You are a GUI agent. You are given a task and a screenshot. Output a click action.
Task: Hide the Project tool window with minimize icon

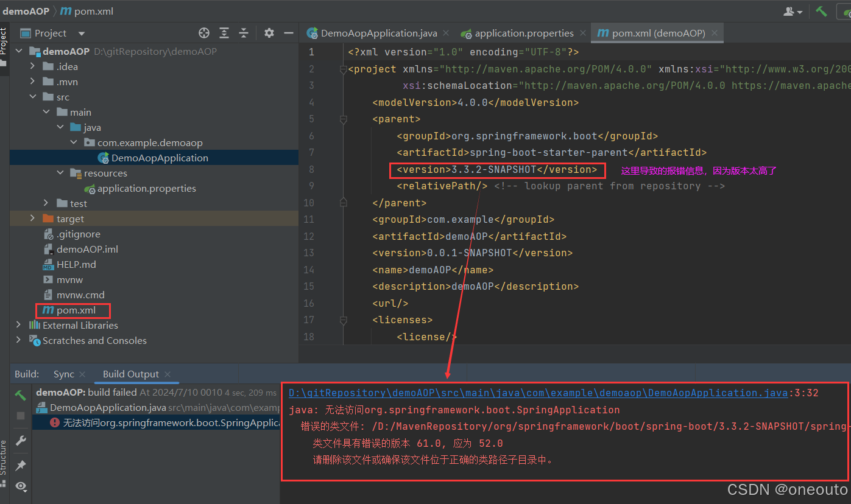point(288,33)
